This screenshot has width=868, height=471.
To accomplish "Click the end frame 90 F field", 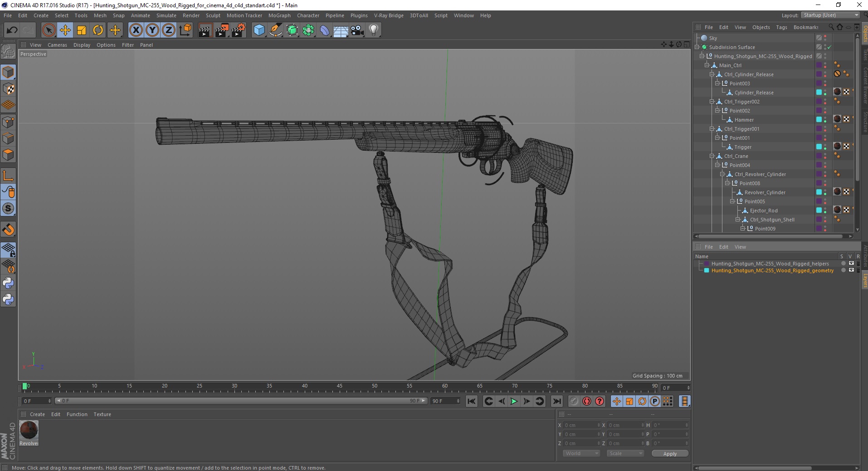I will (x=445, y=401).
